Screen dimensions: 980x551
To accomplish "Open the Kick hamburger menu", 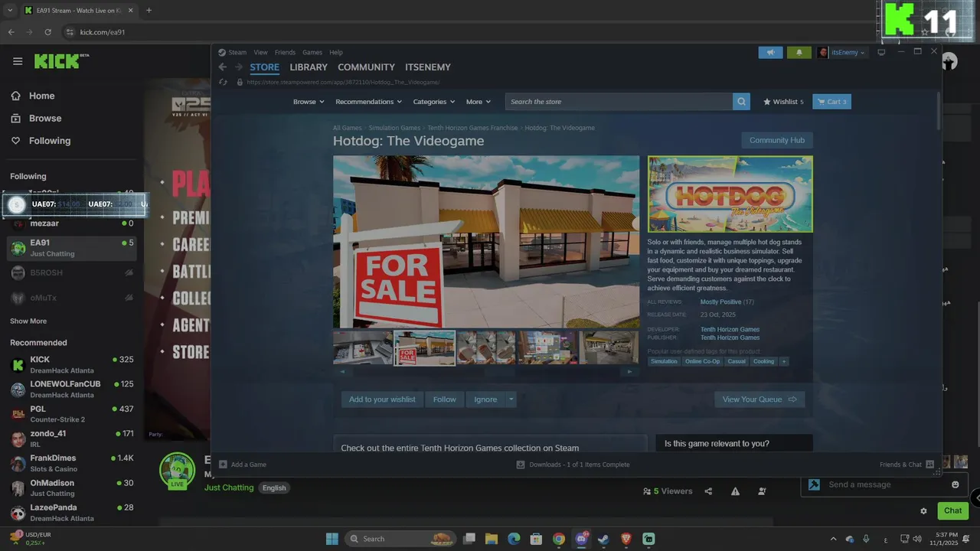I will point(18,61).
